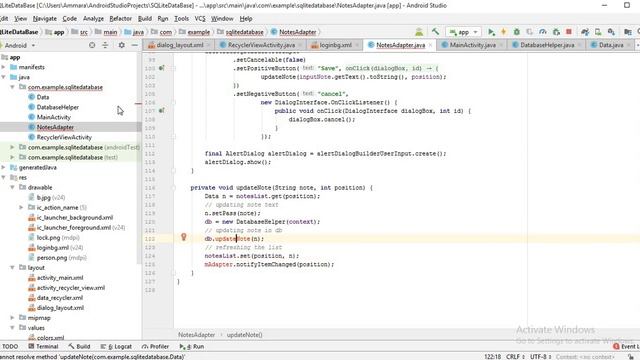
Task: Close the NotesAdapter.java tab
Action: pyautogui.click(x=430, y=45)
